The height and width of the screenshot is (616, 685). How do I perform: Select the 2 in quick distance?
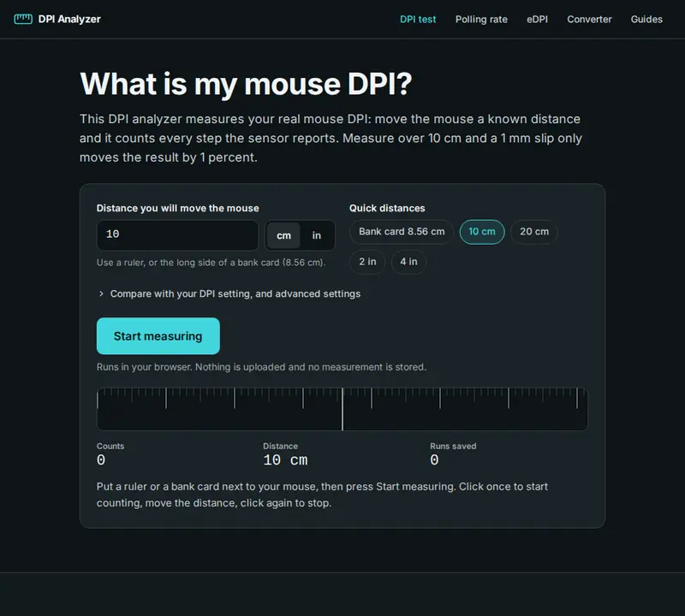(x=367, y=262)
